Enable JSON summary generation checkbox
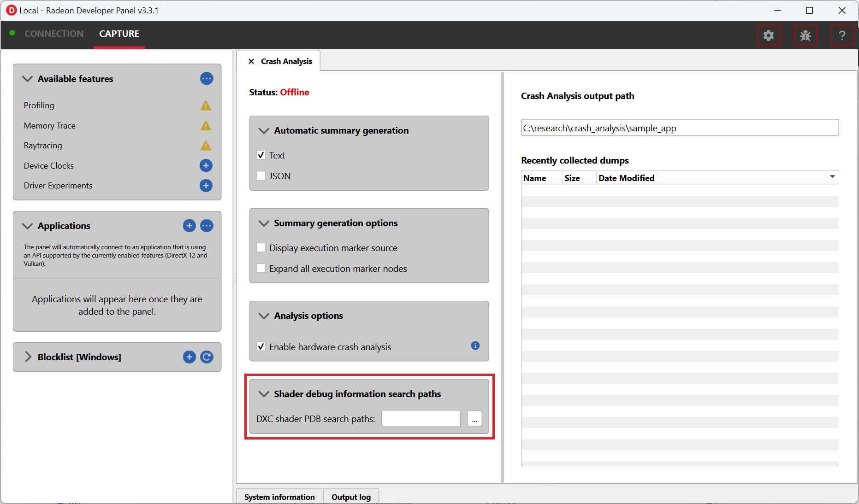 click(261, 176)
